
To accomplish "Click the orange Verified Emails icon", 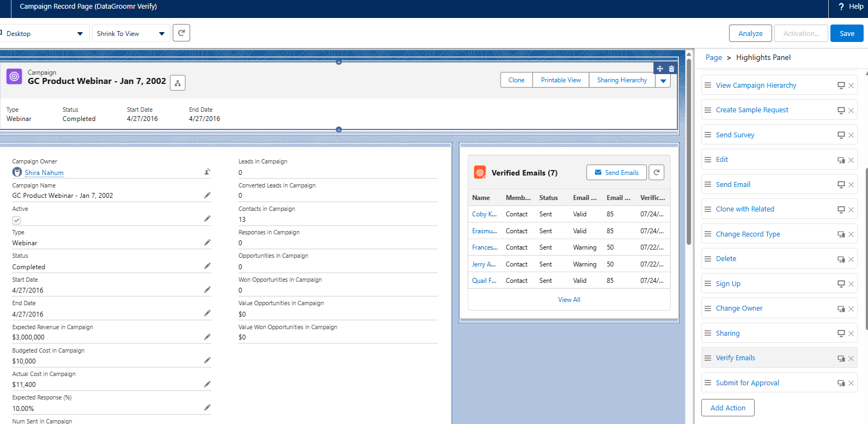I will [480, 172].
